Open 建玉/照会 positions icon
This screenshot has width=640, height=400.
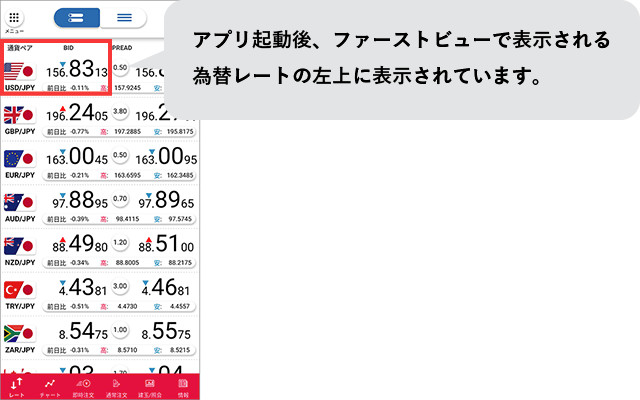pyautogui.click(x=150, y=386)
